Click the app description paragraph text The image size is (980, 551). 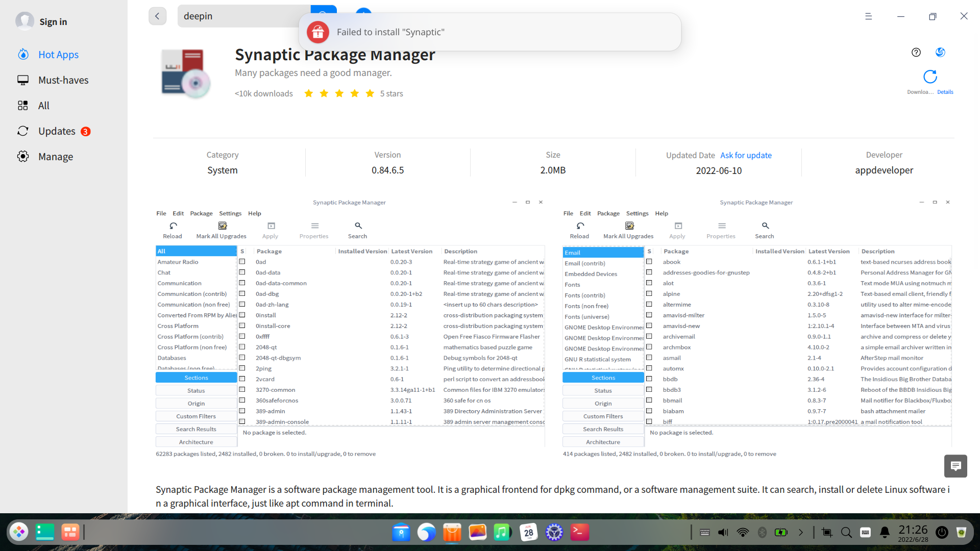tap(553, 496)
